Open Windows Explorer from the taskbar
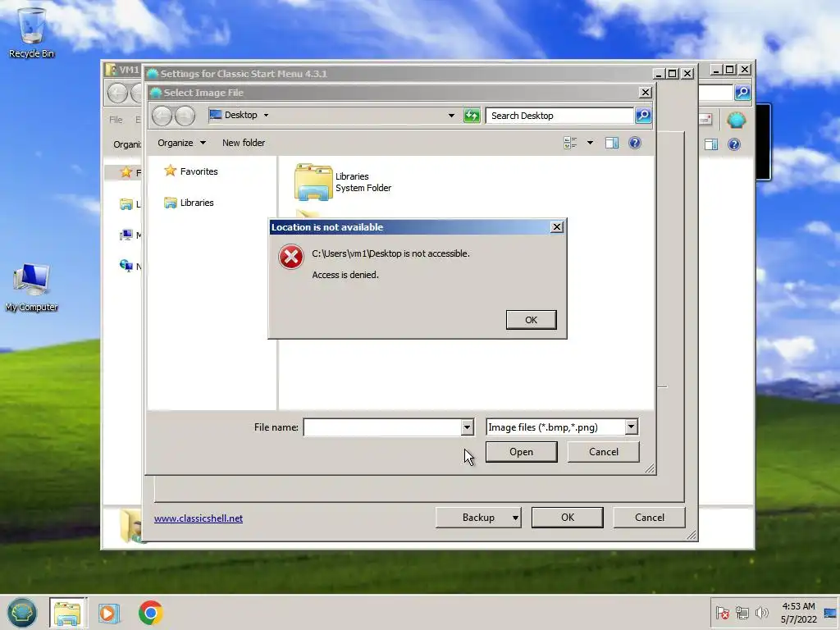The height and width of the screenshot is (630, 840). coord(67,612)
